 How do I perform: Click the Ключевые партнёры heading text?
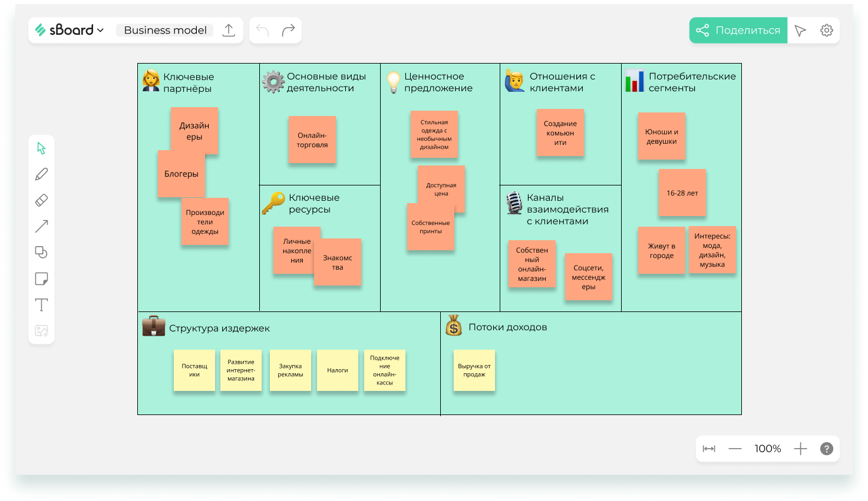pos(189,82)
